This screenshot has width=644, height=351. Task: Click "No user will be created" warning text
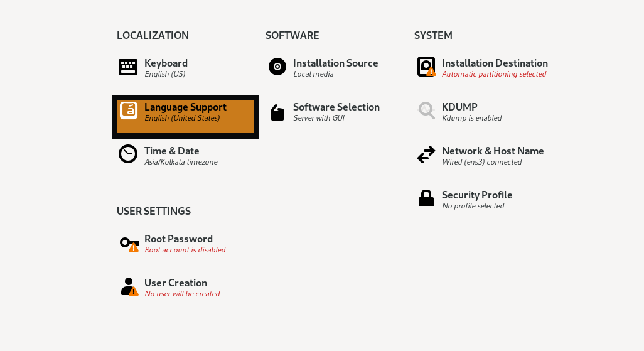click(x=182, y=294)
